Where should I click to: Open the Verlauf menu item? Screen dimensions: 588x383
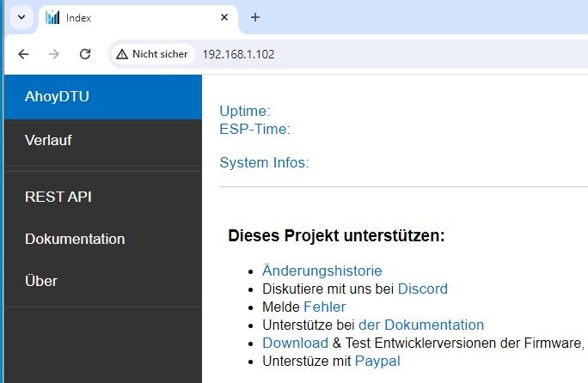coord(48,140)
